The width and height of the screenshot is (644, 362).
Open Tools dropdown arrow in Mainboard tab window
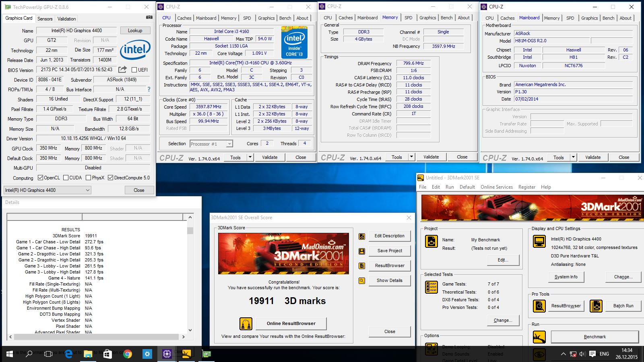pyautogui.click(x=573, y=157)
